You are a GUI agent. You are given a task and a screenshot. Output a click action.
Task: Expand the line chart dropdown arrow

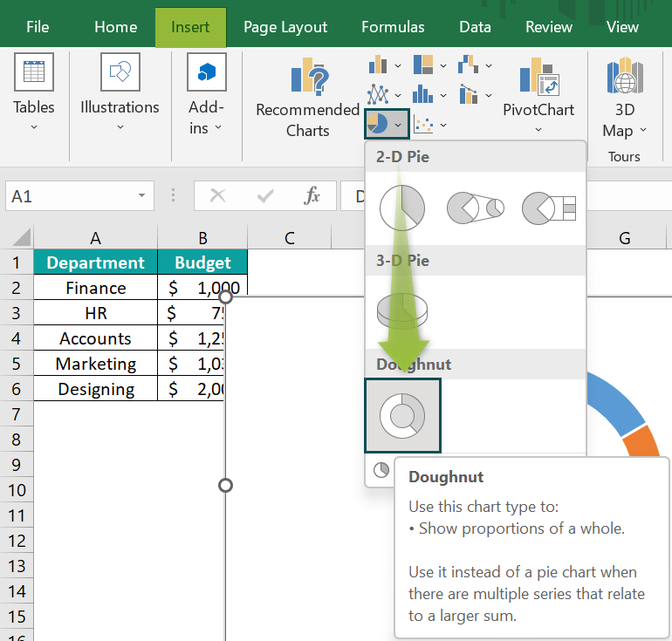pyautogui.click(x=398, y=95)
